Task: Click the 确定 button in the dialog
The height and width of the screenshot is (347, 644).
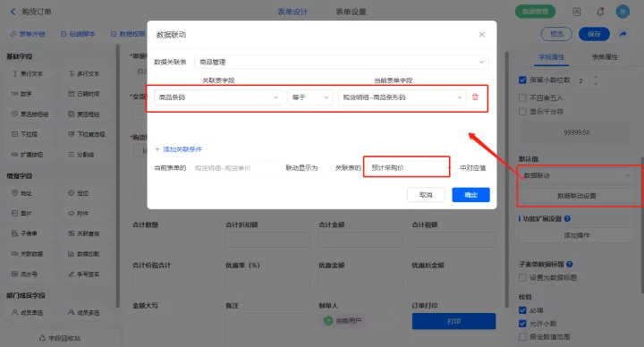Action: click(470, 195)
